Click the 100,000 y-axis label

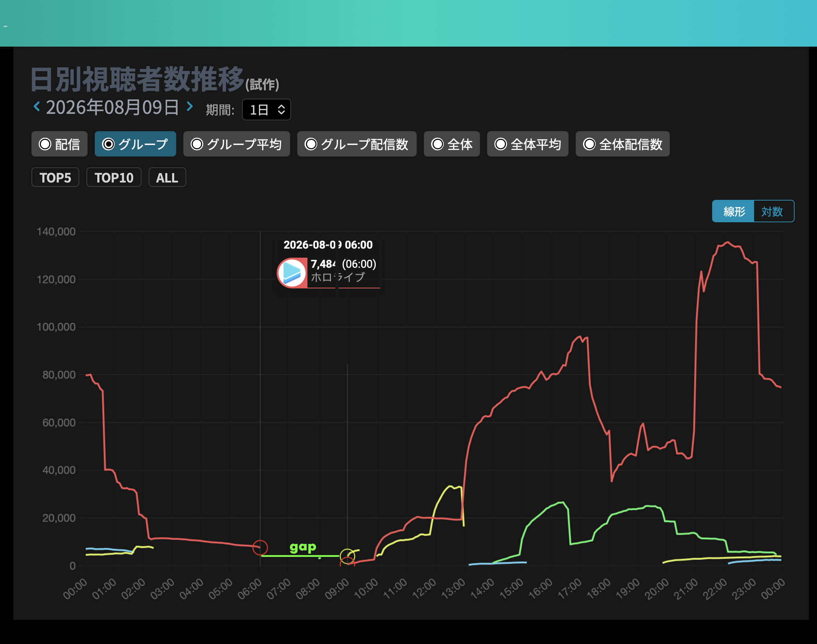56,327
